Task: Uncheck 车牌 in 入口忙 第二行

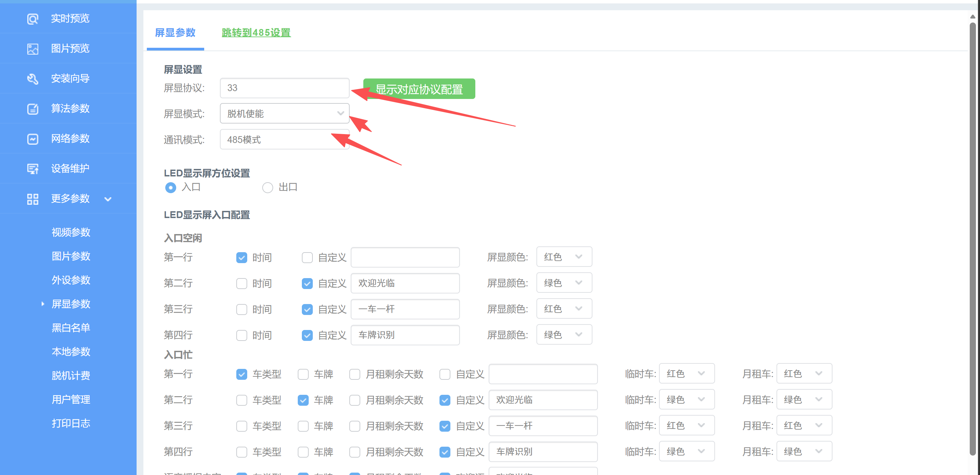Action: [303, 400]
